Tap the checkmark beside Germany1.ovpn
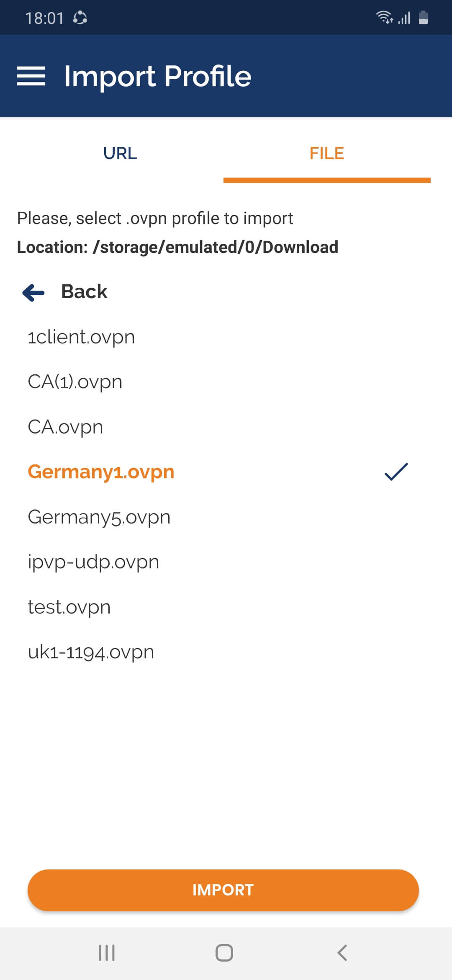The width and height of the screenshot is (452, 980). pyautogui.click(x=396, y=472)
